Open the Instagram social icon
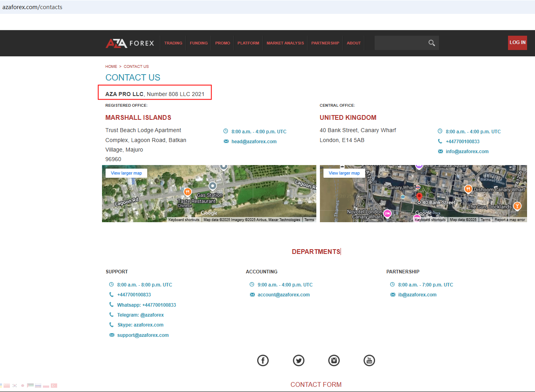The image size is (535, 392). (x=334, y=360)
